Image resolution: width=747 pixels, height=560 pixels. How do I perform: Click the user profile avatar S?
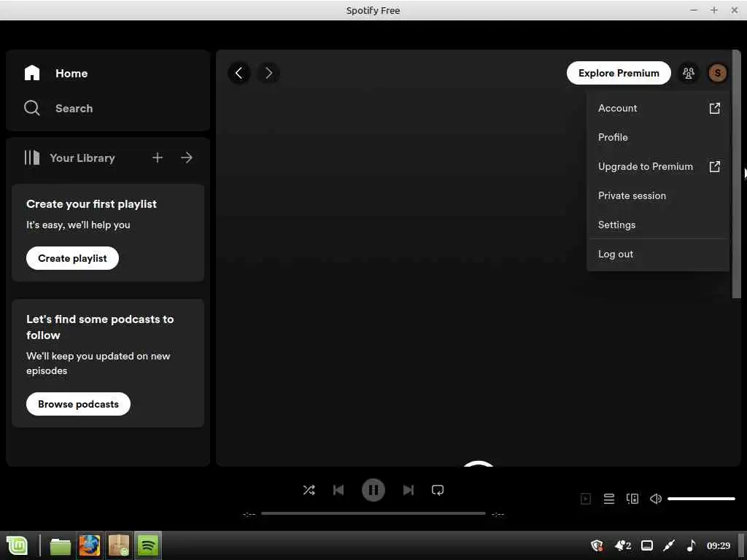point(718,73)
